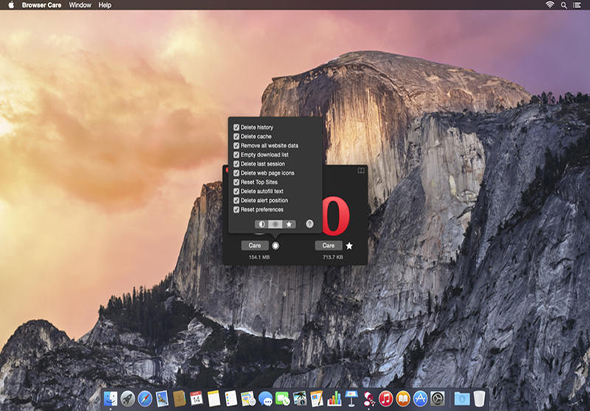Open Contacts from the Dock
Viewport: 590px width, 411px height.
(x=179, y=399)
